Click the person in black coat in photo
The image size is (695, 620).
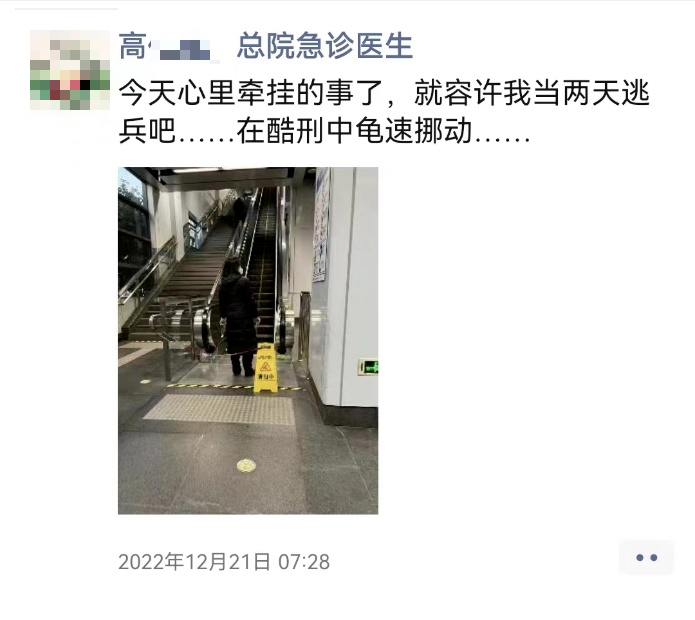click(238, 317)
